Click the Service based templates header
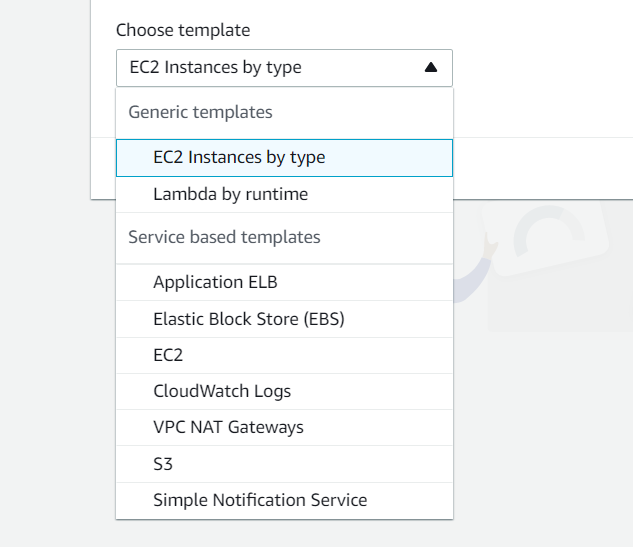This screenshot has width=633, height=547. click(x=224, y=237)
